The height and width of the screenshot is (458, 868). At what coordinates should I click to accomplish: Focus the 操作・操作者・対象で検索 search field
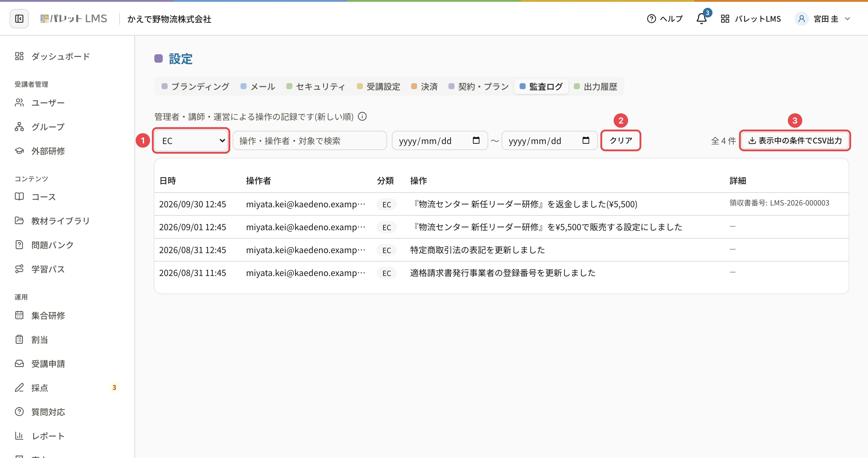(310, 141)
